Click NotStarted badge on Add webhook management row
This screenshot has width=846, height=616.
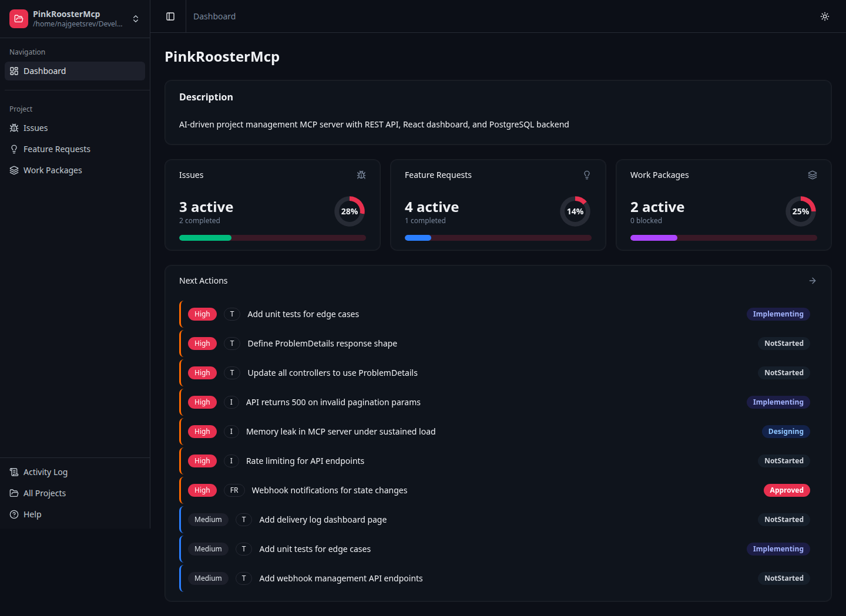pyautogui.click(x=784, y=578)
